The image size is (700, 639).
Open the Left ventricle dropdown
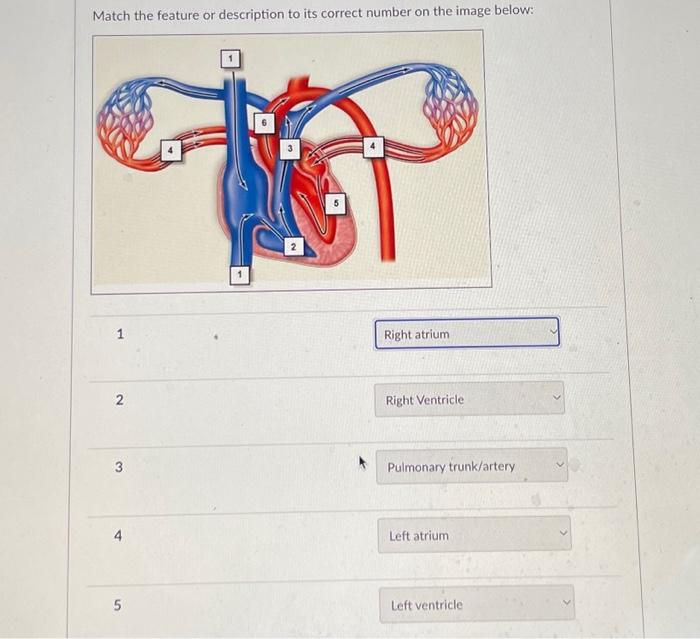click(x=477, y=605)
